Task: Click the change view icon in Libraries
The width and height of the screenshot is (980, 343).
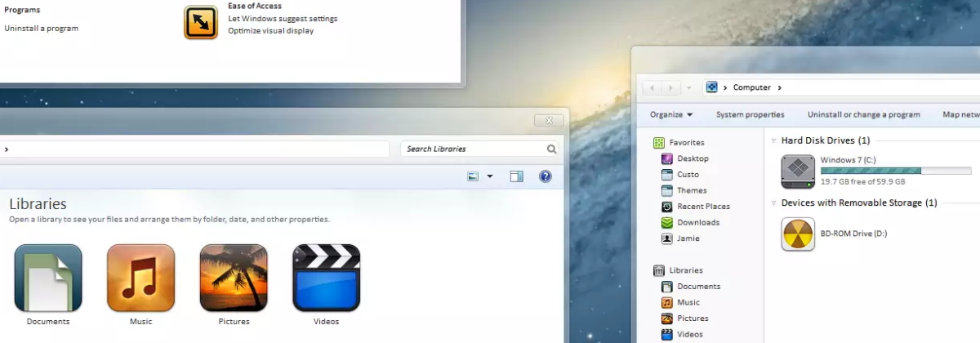Action: click(x=473, y=176)
